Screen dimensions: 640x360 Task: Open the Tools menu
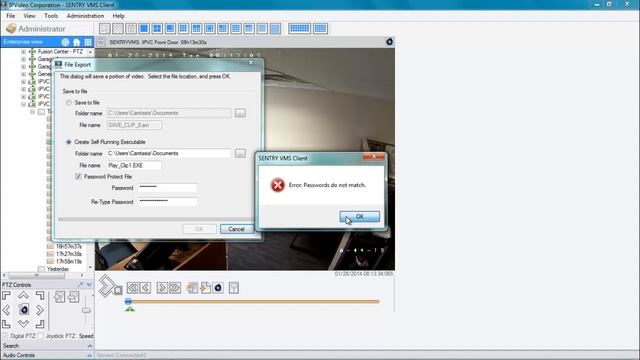(x=51, y=16)
